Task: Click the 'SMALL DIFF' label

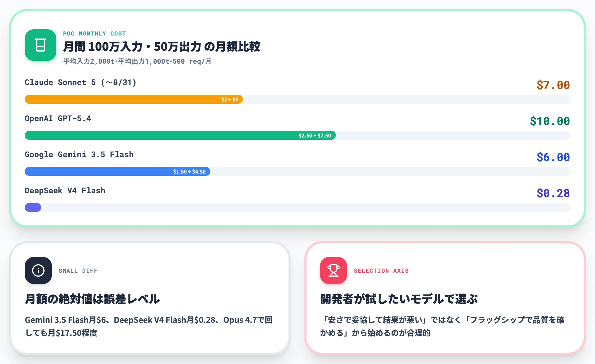Action: [78, 271]
